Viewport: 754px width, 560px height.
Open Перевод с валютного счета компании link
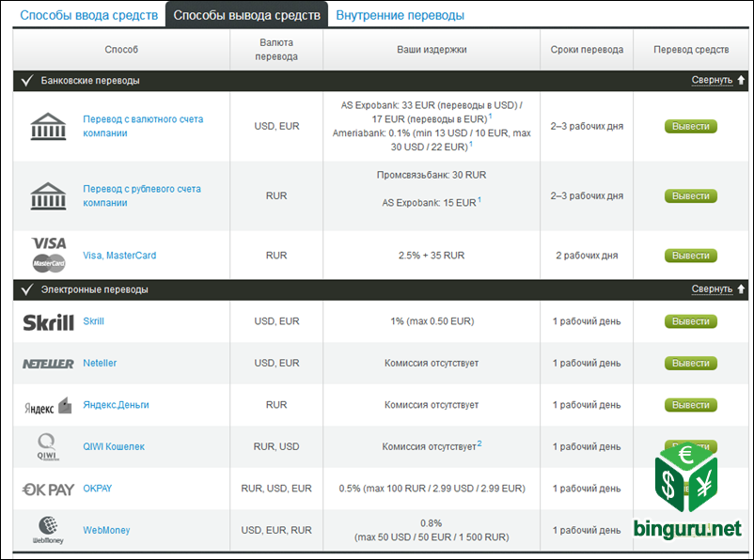[143, 126]
